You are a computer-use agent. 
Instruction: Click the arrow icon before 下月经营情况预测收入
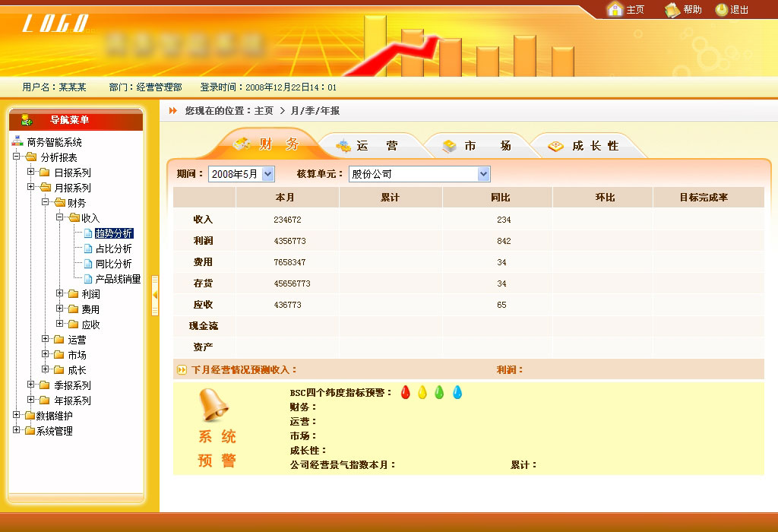pyautogui.click(x=182, y=369)
